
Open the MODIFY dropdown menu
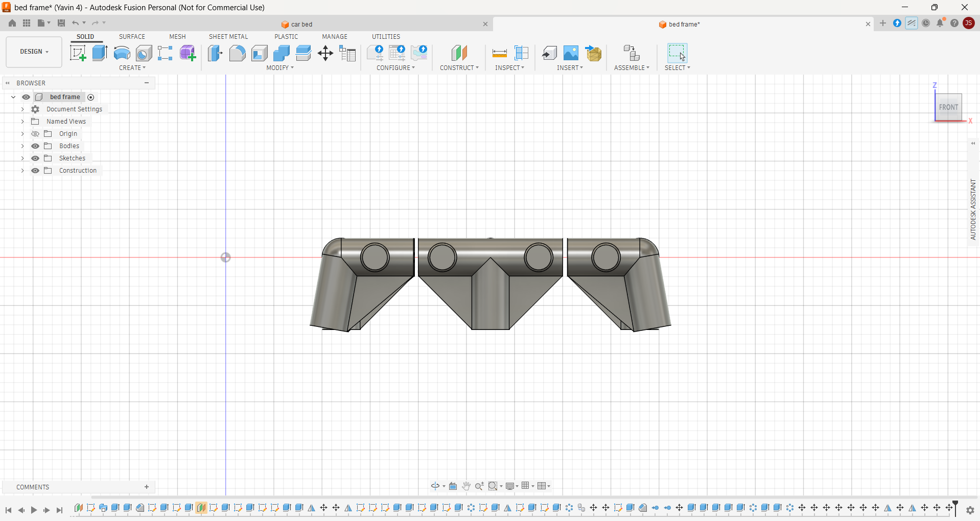tap(280, 67)
